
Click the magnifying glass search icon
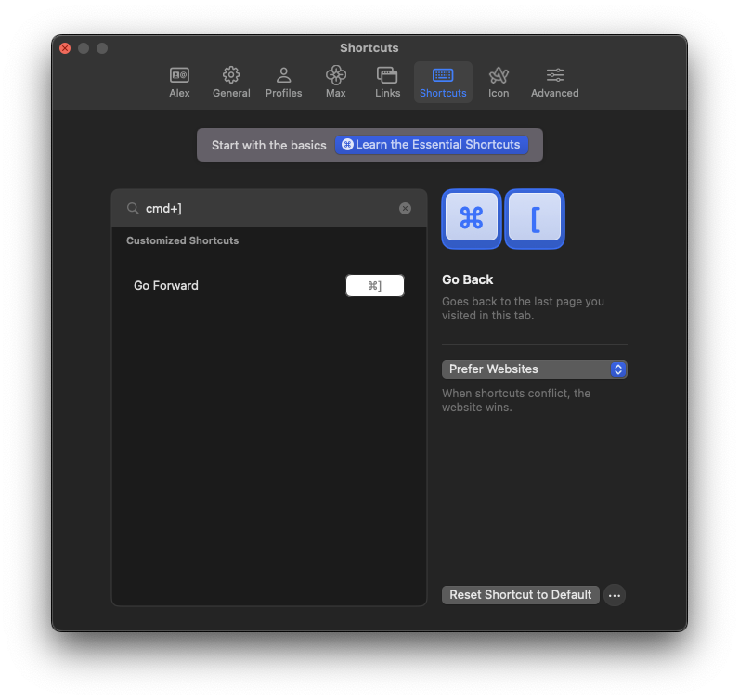133,208
